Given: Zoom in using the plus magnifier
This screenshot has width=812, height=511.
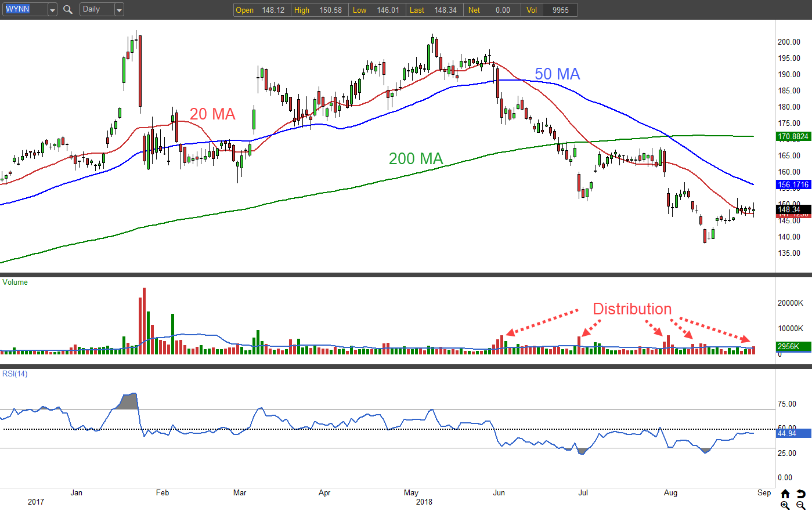Looking at the screenshot, I should click(785, 505).
